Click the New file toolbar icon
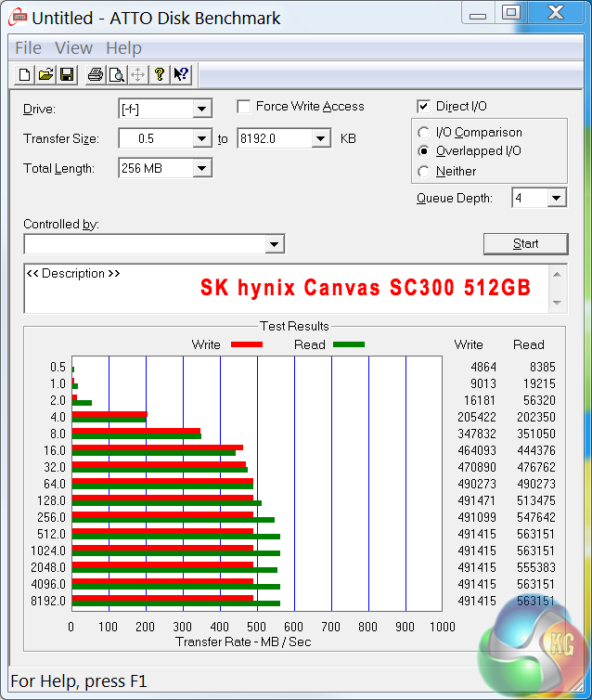 click(25, 75)
